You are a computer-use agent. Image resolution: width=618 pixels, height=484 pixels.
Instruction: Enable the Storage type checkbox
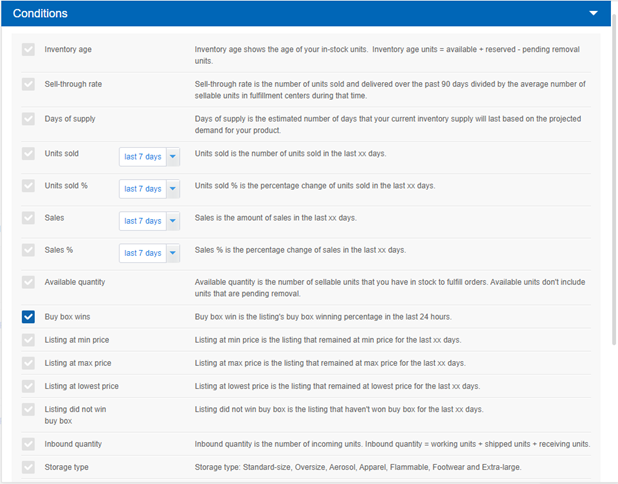click(28, 467)
